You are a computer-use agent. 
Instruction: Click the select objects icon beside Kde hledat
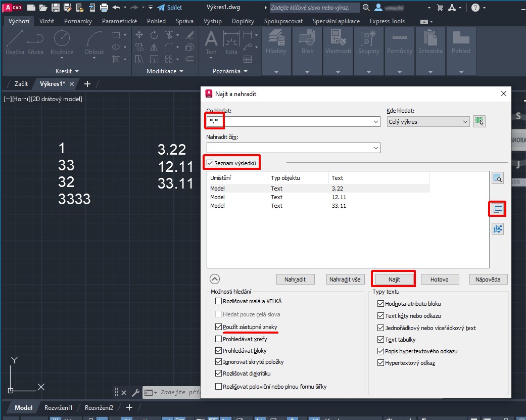coord(479,121)
